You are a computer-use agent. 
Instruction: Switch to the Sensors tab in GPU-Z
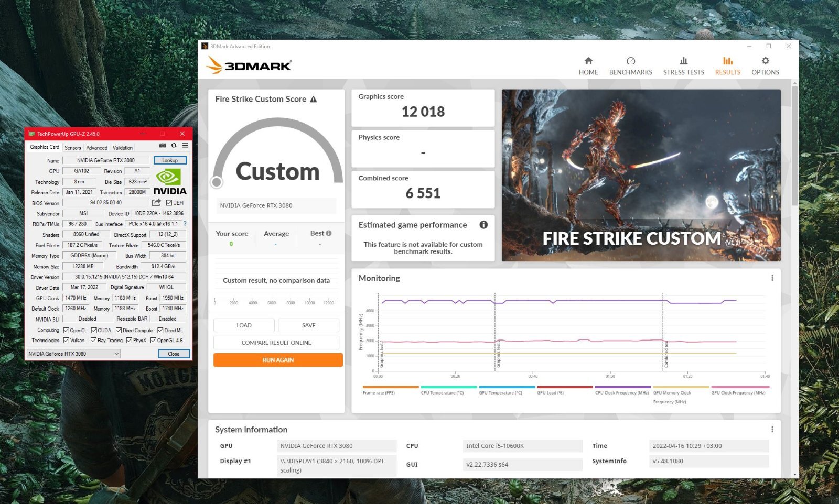pyautogui.click(x=72, y=148)
